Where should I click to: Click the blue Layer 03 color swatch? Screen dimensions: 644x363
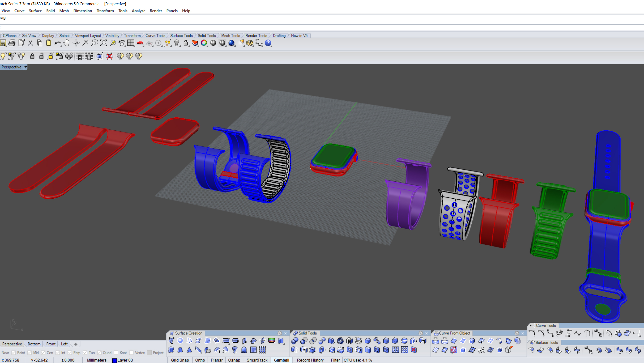(114, 360)
